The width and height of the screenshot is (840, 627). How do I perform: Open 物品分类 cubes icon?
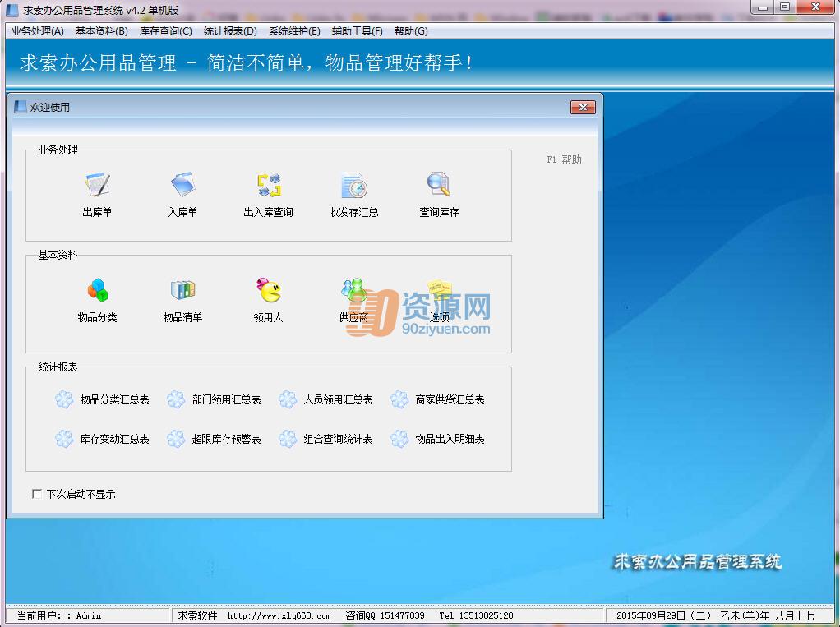(x=98, y=290)
